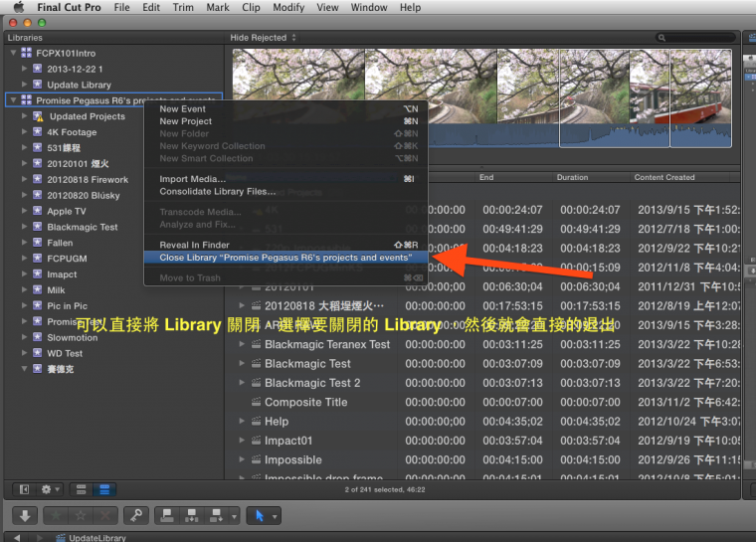Image resolution: width=756 pixels, height=542 pixels.
Task: Choose New Project from context menu
Action: pos(285,121)
